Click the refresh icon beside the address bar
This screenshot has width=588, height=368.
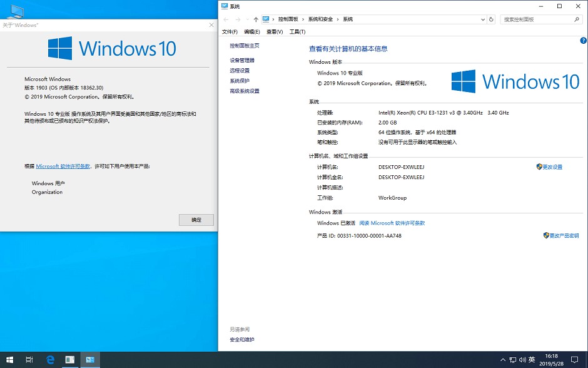click(491, 19)
